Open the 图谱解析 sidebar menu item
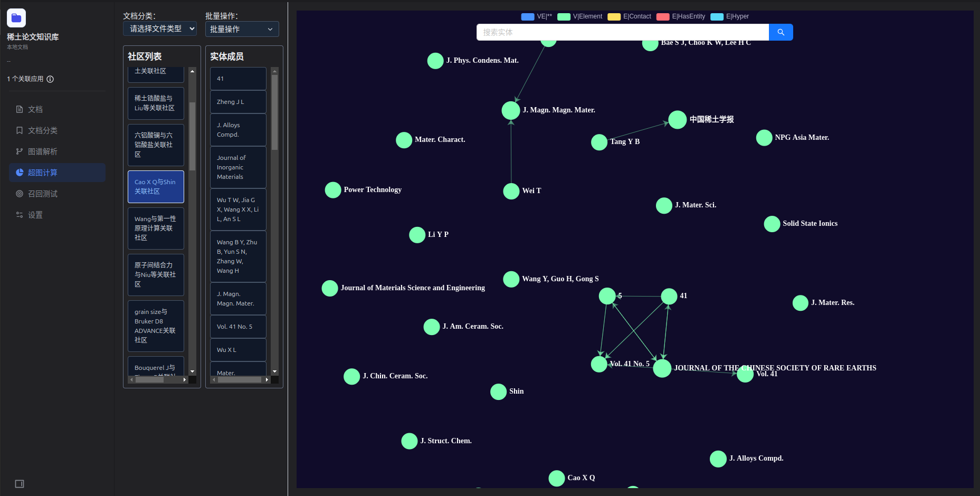The height and width of the screenshot is (496, 980). pos(57,151)
